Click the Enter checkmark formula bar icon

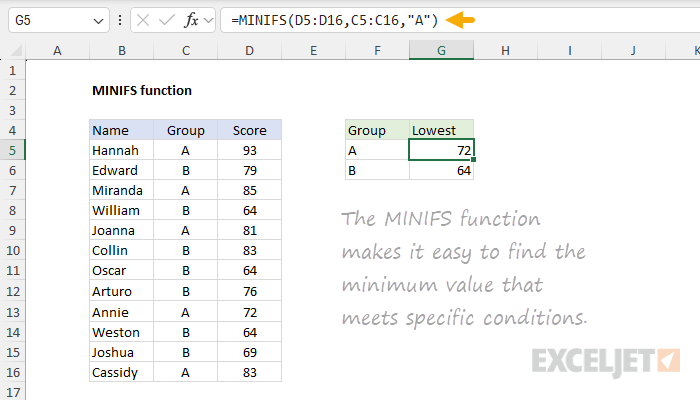pyautogui.click(x=167, y=20)
